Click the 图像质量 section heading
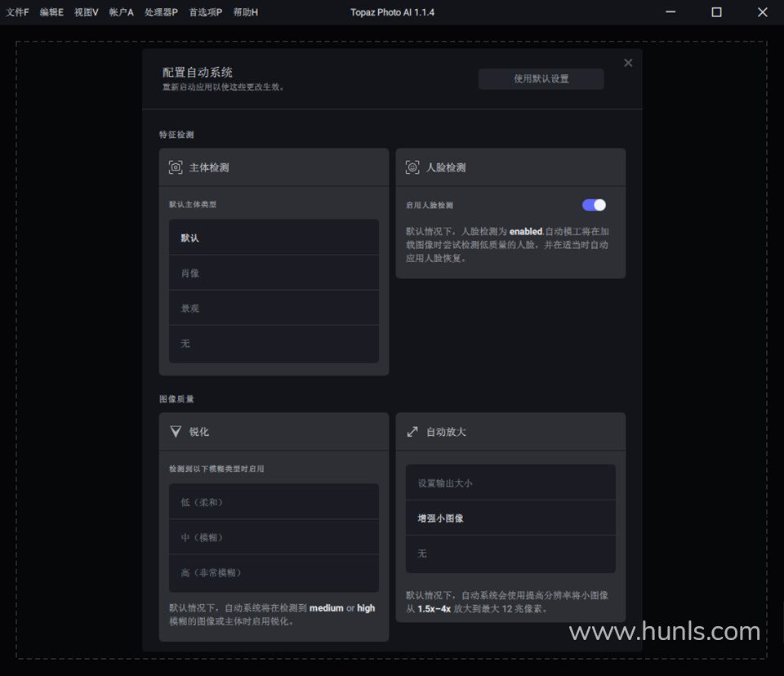Image resolution: width=784 pixels, height=676 pixels. (176, 399)
